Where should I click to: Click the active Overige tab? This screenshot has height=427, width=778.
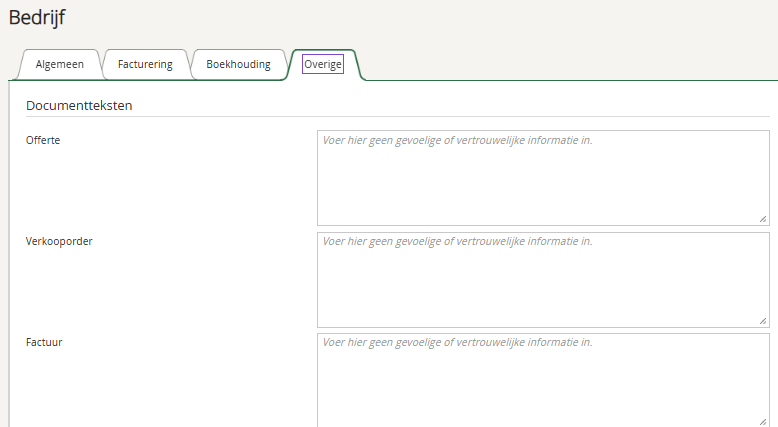tap(323, 64)
